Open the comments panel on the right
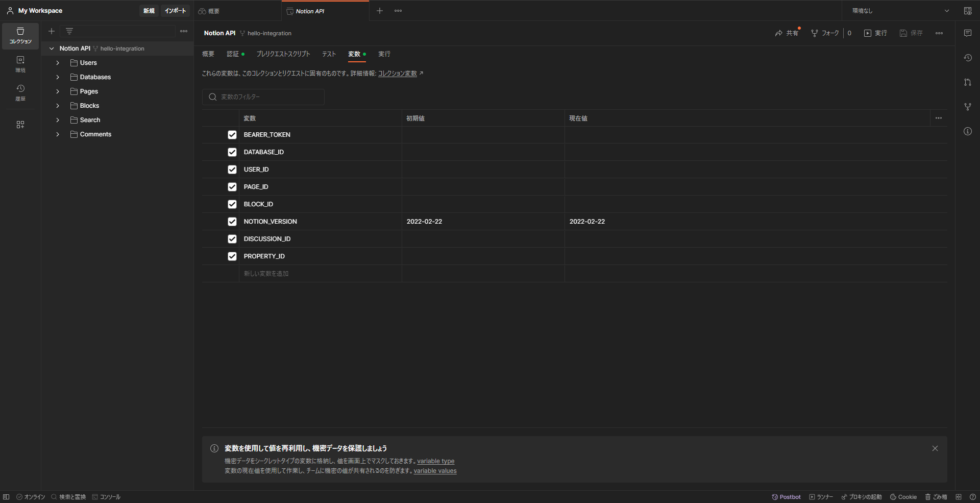The image size is (980, 503). coord(968,33)
